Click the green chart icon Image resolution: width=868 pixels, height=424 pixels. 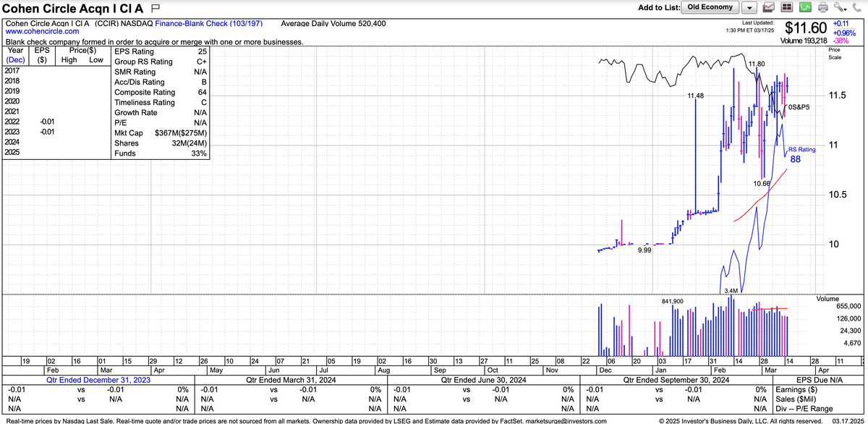[x=804, y=8]
